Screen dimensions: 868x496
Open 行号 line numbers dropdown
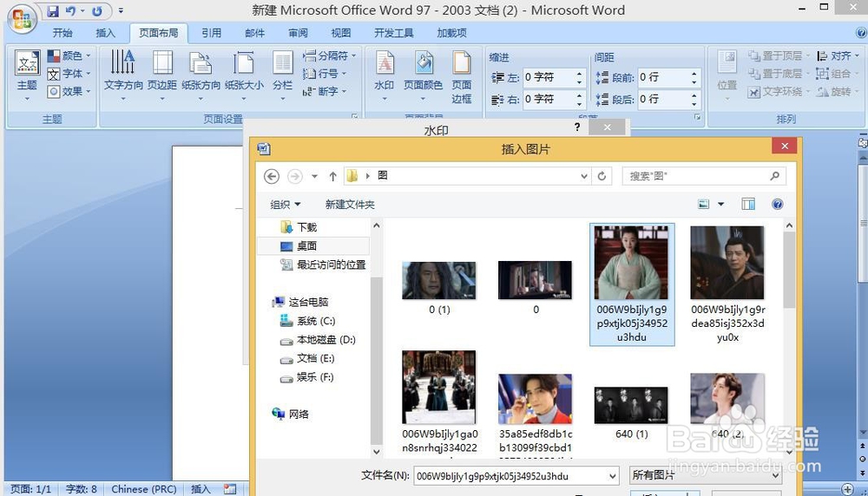click(x=325, y=74)
